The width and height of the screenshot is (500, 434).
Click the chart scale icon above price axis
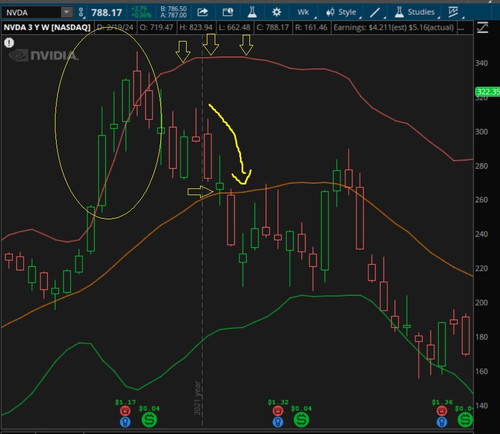[x=482, y=27]
